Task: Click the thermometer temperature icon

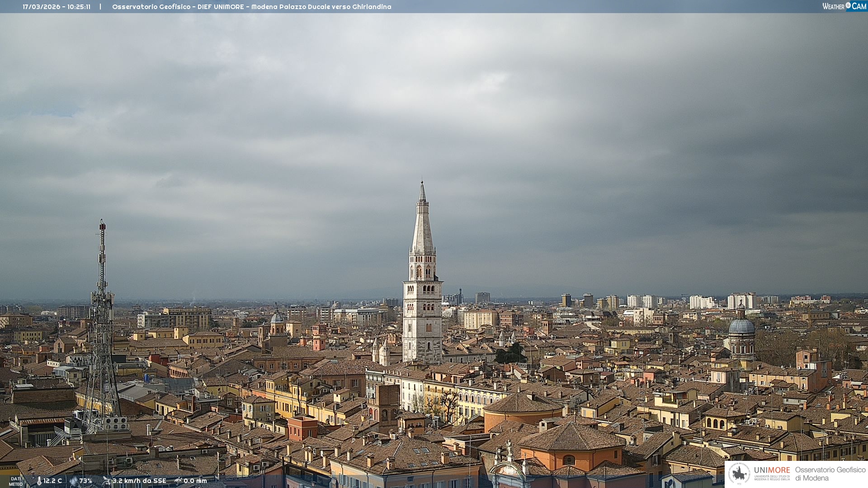Action: (39, 481)
